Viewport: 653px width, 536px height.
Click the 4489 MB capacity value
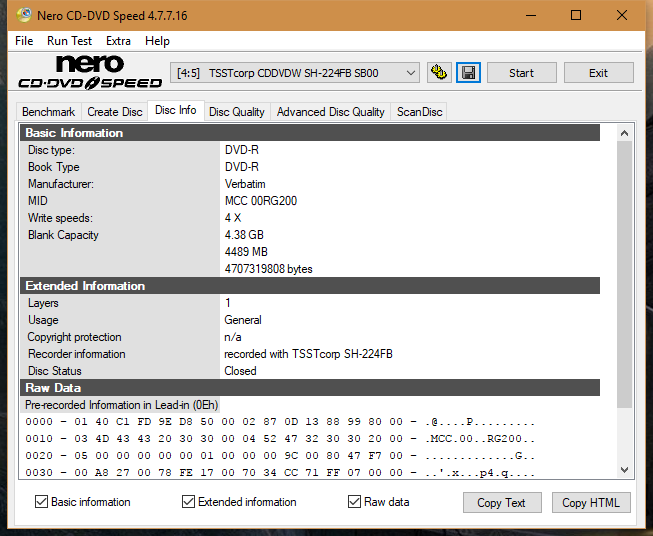(x=246, y=252)
